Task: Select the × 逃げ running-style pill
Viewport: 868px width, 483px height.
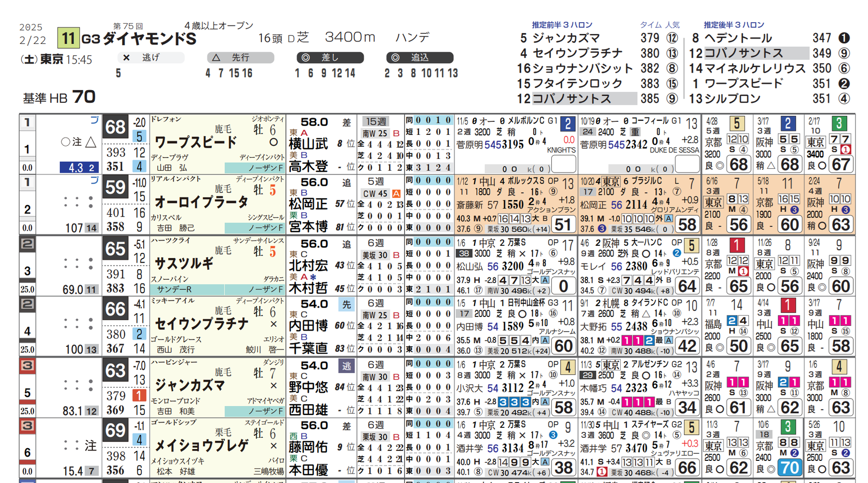Action: point(151,58)
